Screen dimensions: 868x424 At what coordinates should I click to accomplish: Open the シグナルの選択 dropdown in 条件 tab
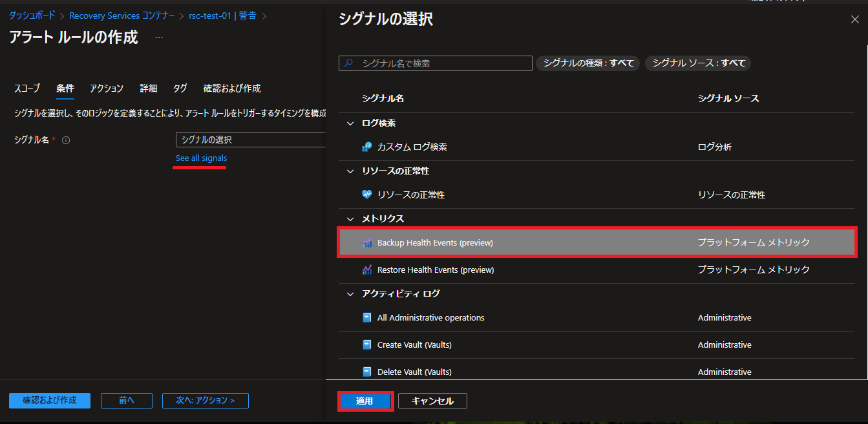(x=251, y=140)
